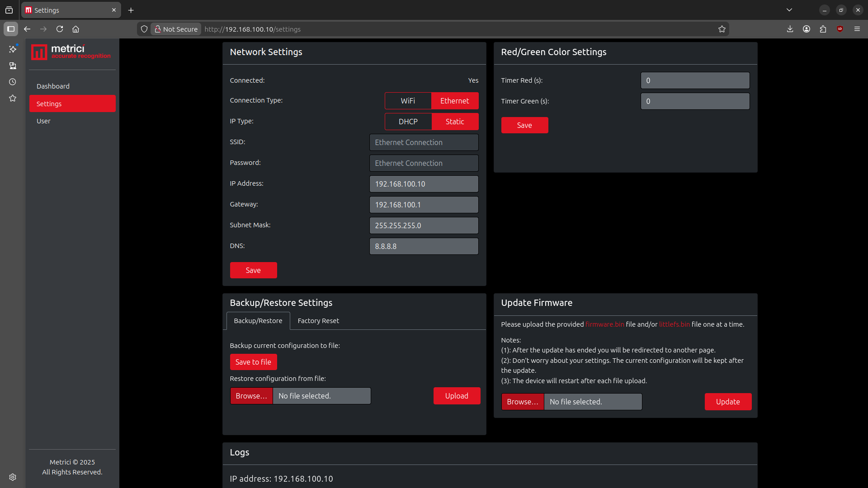Screen dimensions: 868x488
Task: Click the Not Secure lock indicator
Action: tap(176, 29)
